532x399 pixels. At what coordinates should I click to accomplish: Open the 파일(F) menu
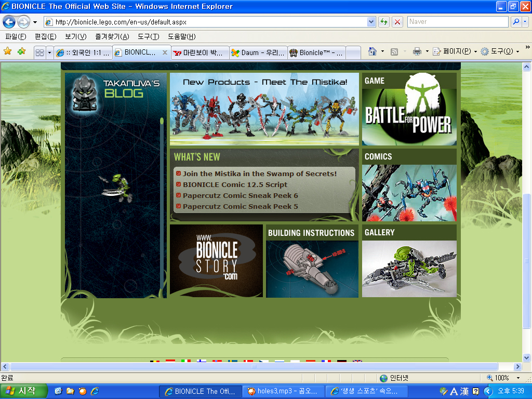click(x=16, y=36)
